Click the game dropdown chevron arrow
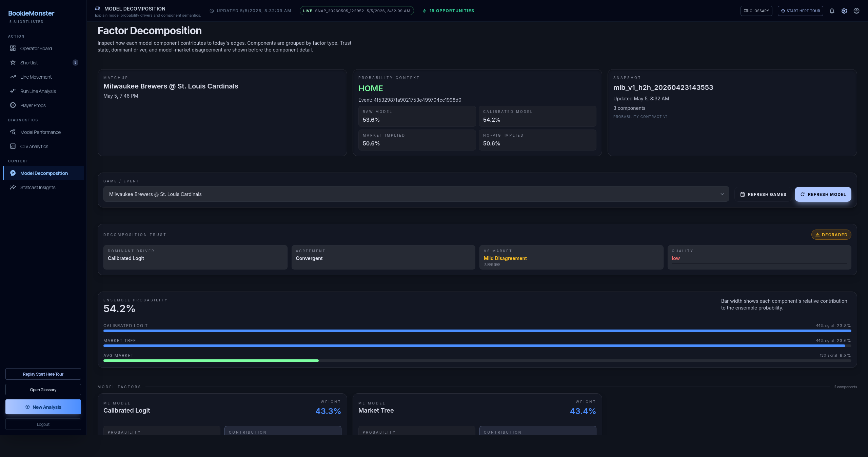 coord(722,194)
